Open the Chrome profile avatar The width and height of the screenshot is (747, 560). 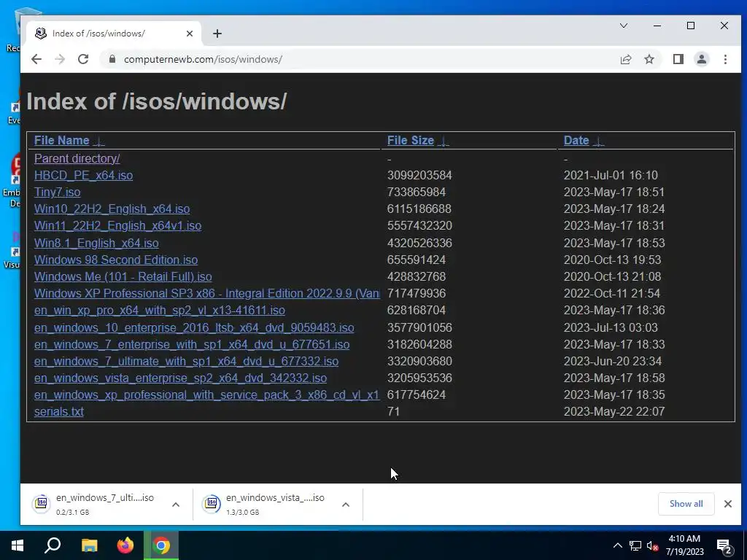click(x=701, y=59)
